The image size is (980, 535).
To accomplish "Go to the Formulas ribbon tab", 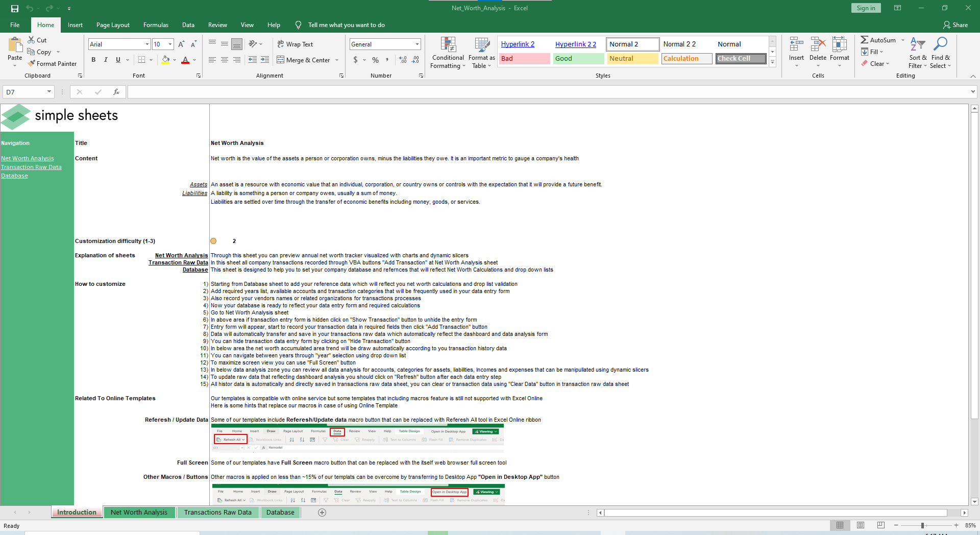I will (x=156, y=25).
